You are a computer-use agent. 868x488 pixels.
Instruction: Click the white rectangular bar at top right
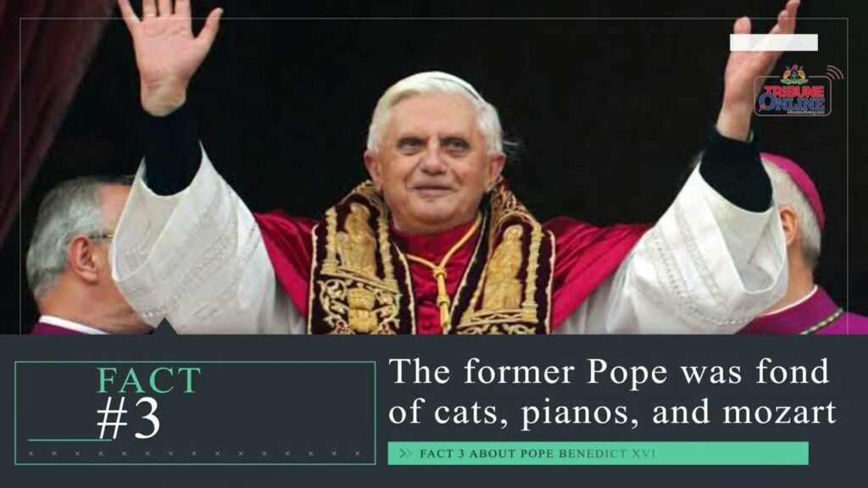point(773,42)
